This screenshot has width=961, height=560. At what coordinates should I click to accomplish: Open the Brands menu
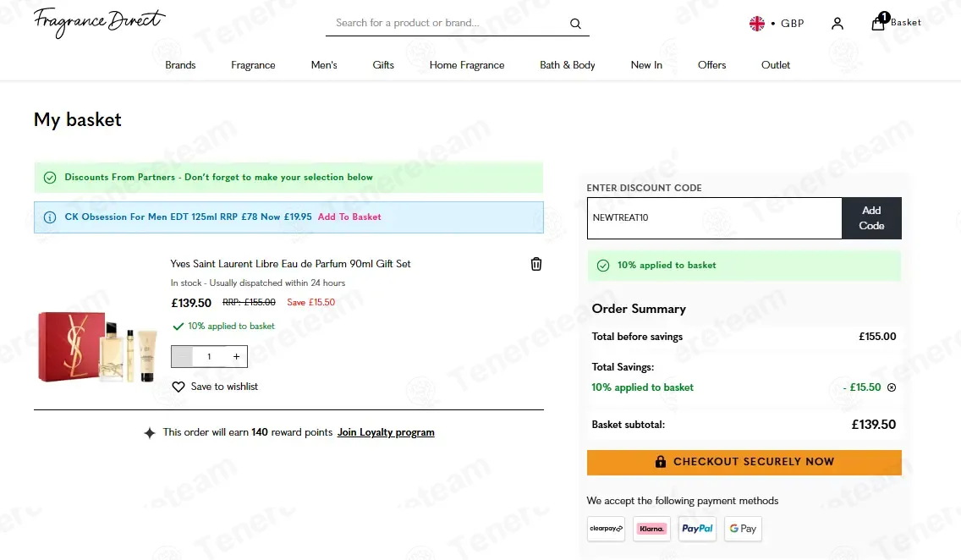tap(180, 65)
